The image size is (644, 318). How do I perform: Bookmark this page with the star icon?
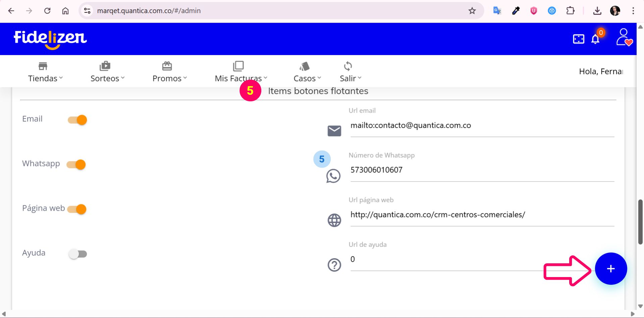coord(472,11)
